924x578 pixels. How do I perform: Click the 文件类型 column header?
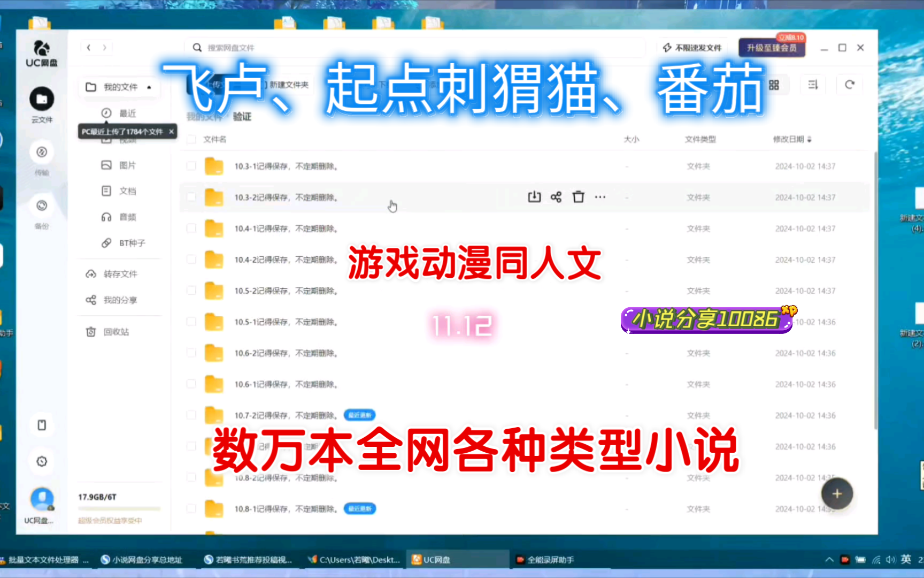pos(700,139)
